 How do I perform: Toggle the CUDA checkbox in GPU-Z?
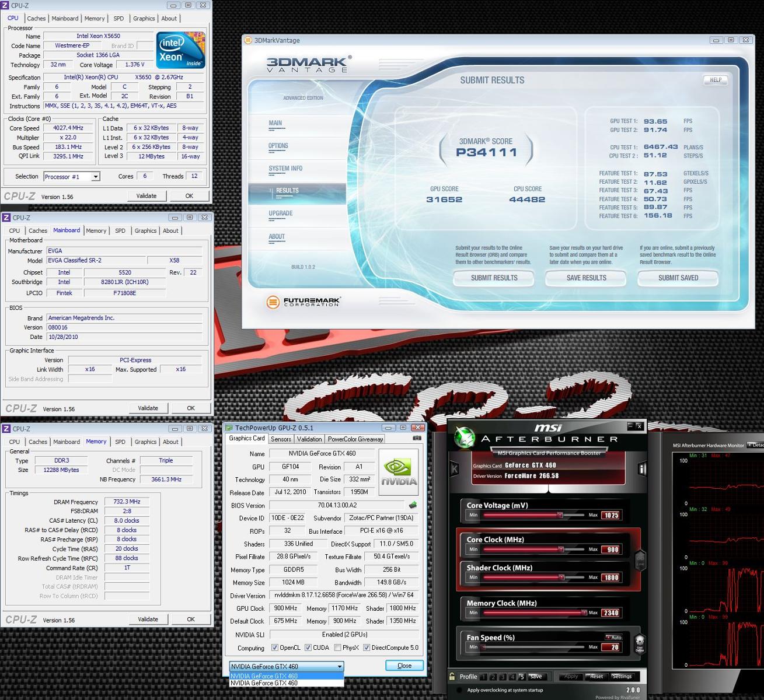[x=308, y=647]
